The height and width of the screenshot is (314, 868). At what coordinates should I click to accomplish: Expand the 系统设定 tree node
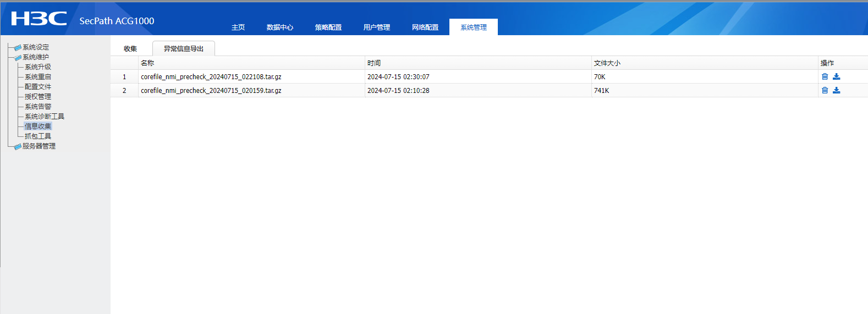(36, 47)
